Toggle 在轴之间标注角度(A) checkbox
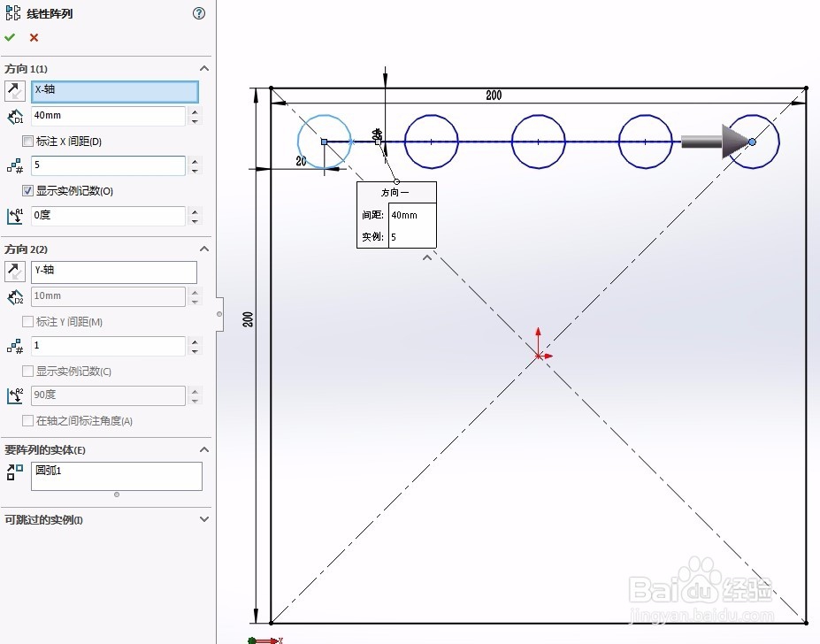The image size is (820, 644). point(27,420)
